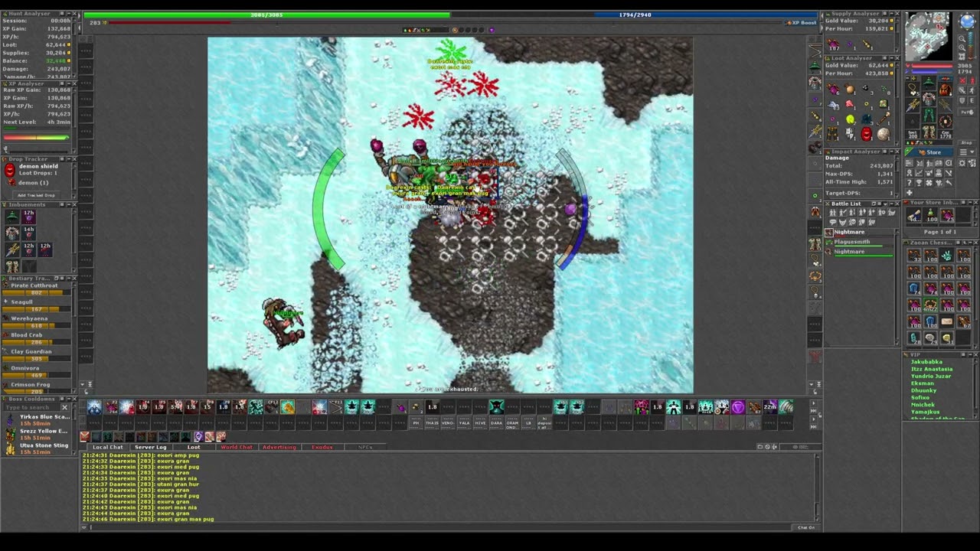
Task: Click the letter item in Zaoan Chess container
Action: [946, 321]
